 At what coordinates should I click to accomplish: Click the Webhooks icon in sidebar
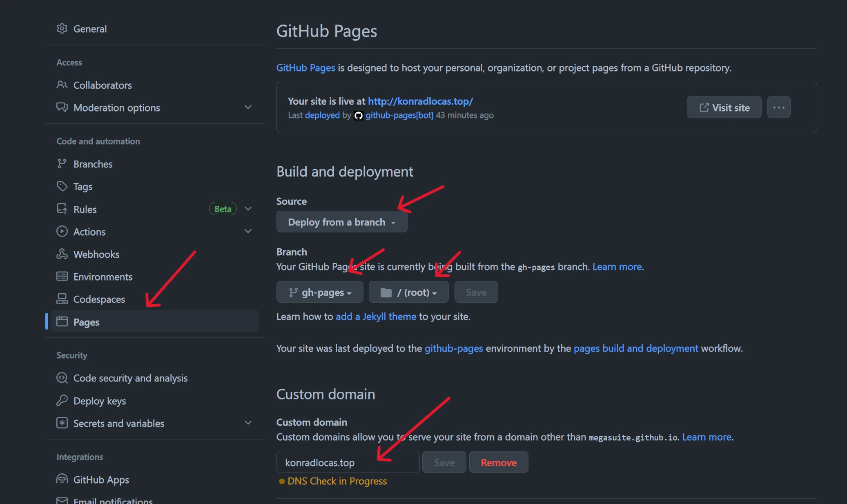(x=62, y=254)
